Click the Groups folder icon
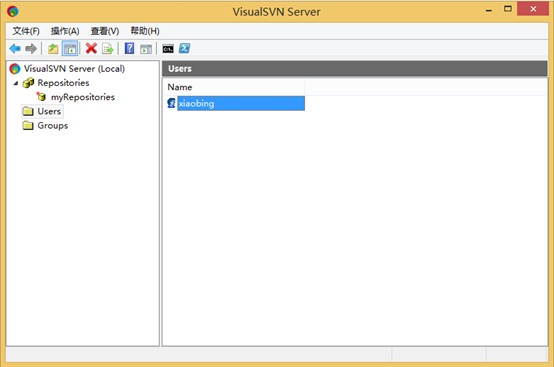 tap(28, 125)
